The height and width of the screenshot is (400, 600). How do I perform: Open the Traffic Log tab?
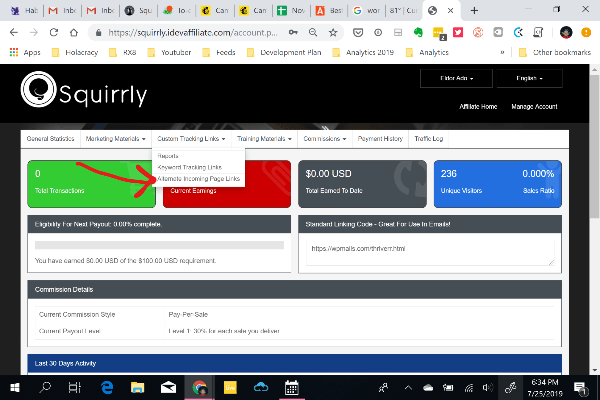coord(429,139)
